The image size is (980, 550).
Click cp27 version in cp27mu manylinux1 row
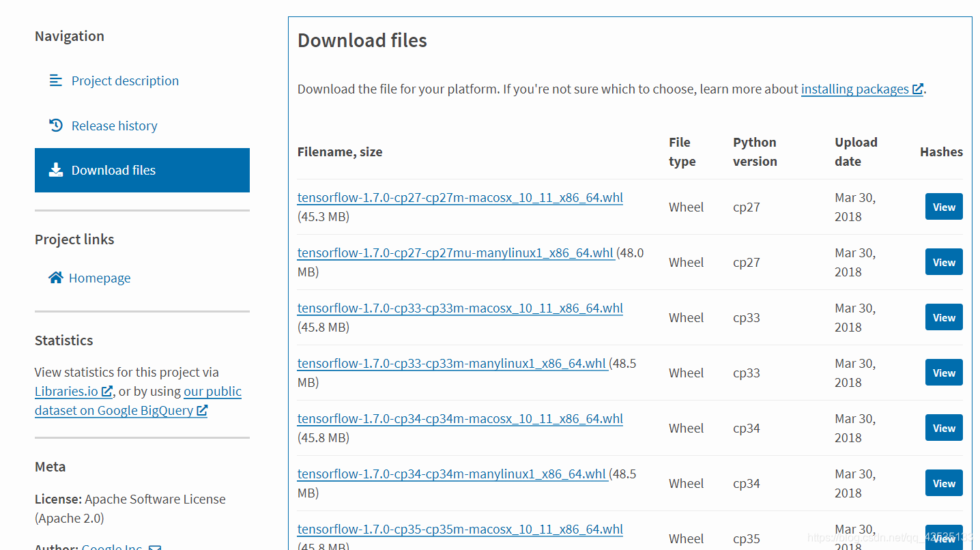point(747,262)
